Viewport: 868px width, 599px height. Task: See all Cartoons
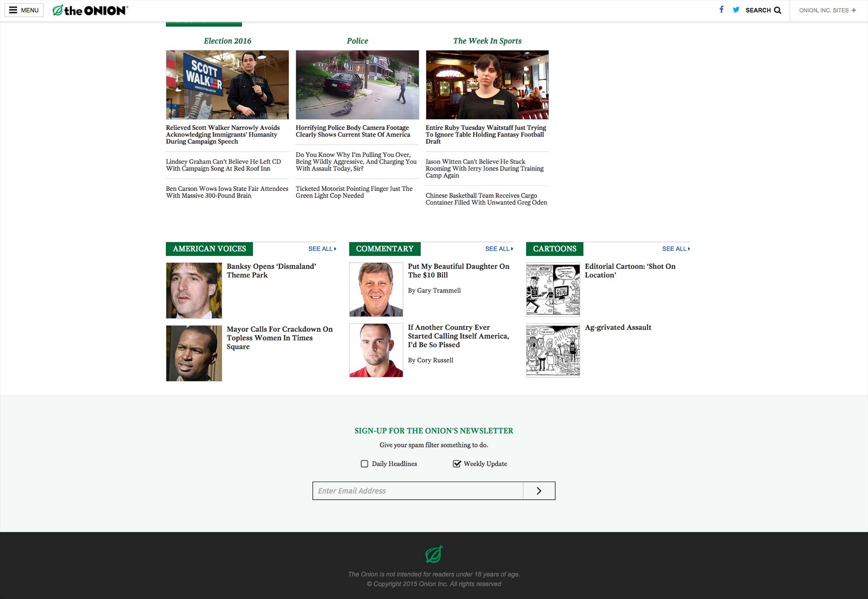point(676,249)
